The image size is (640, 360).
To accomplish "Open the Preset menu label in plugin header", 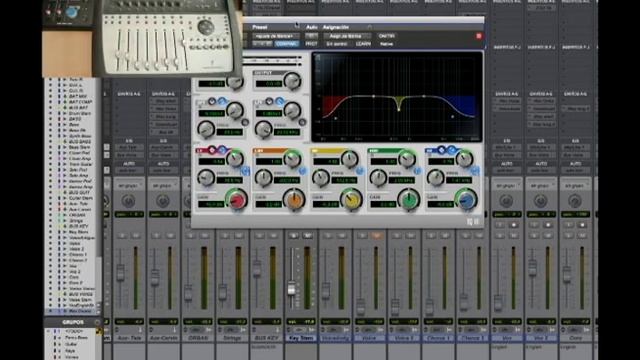I will (x=260, y=27).
